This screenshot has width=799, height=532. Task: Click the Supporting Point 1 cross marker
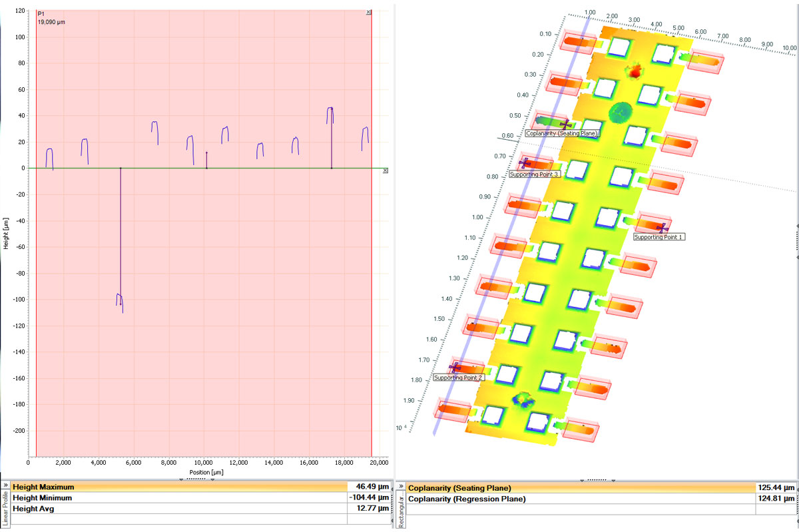click(661, 228)
